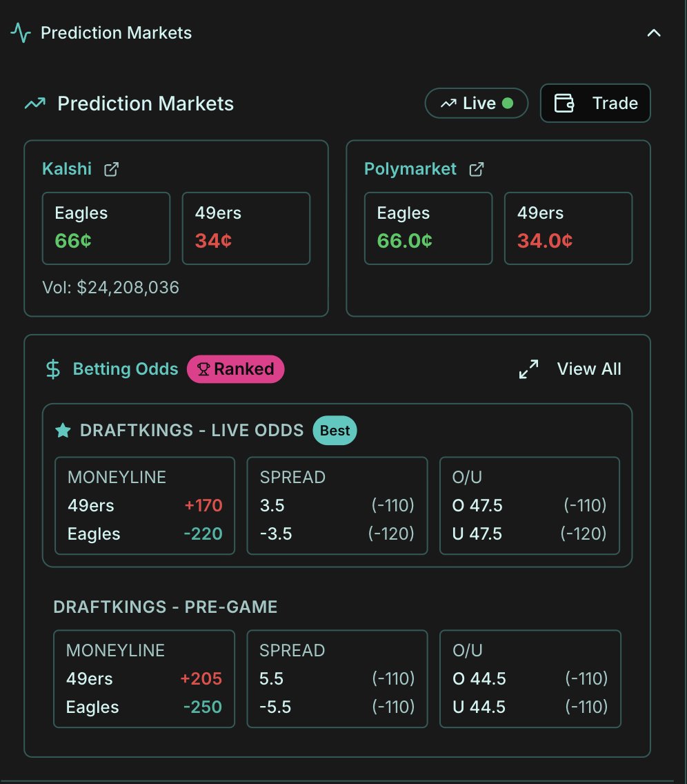The image size is (687, 784).
Task: Click DRAFTKINGS - PRE-GAME title
Action: [166, 607]
